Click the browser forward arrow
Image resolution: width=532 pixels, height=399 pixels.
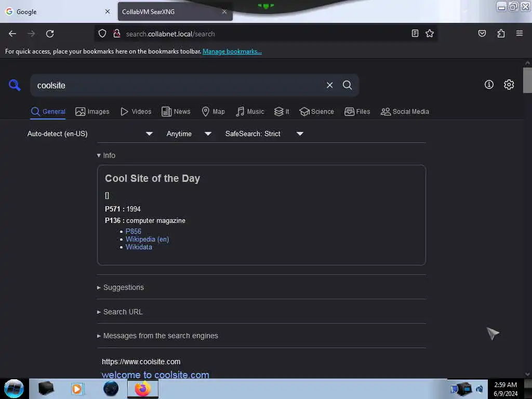pyautogui.click(x=31, y=34)
